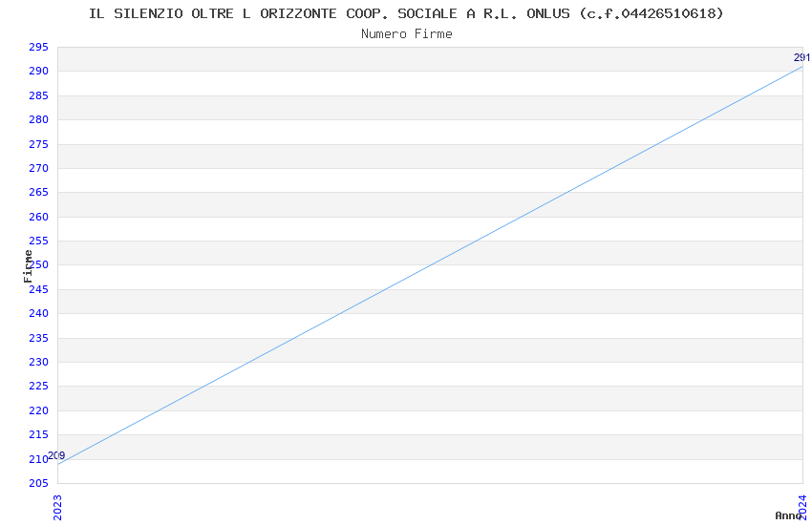This screenshot has height=525, width=812.
Task: Click the 215 y-axis tick label
Action: point(39,434)
